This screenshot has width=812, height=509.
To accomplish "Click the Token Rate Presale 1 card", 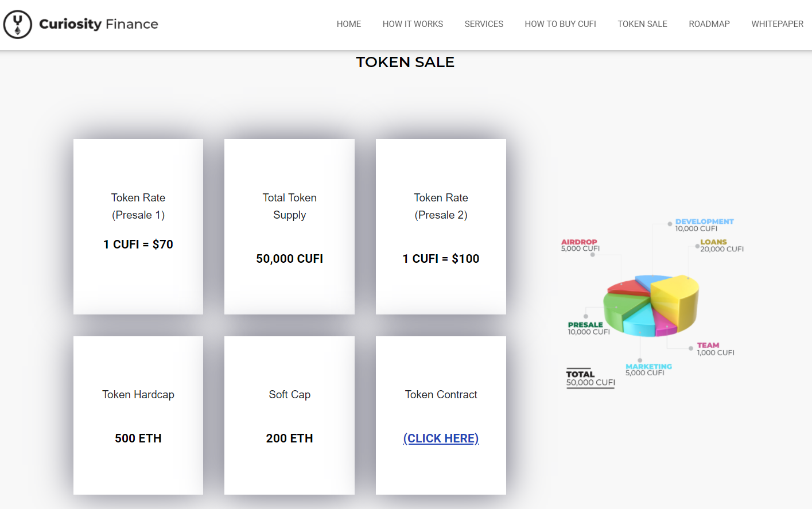I will click(138, 226).
